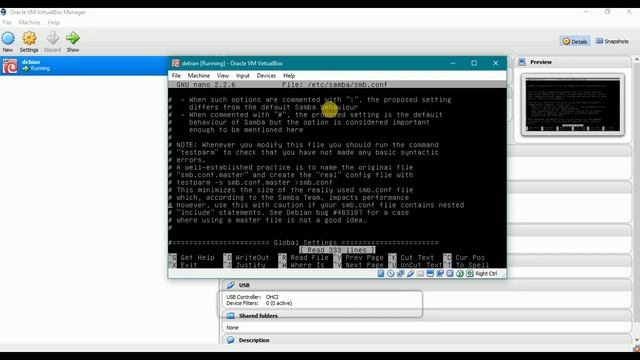Open Devices menu in debian VM window
The image size is (640, 360).
(x=266, y=76)
